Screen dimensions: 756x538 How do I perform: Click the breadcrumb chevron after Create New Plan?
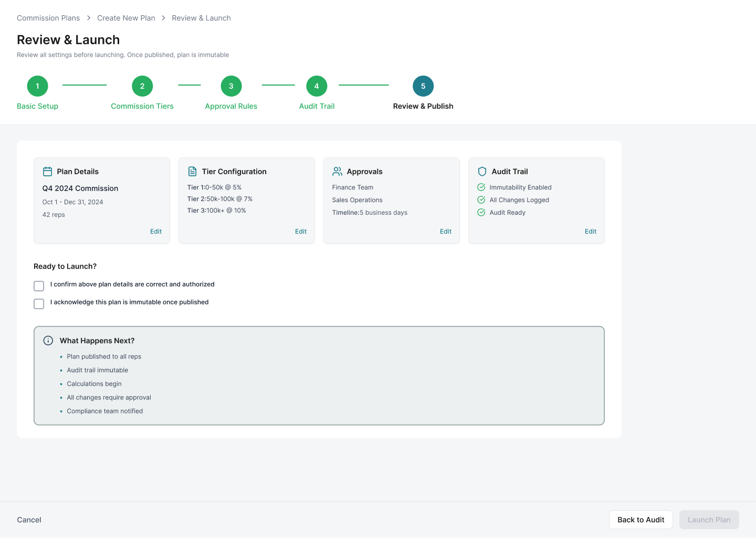(x=163, y=18)
